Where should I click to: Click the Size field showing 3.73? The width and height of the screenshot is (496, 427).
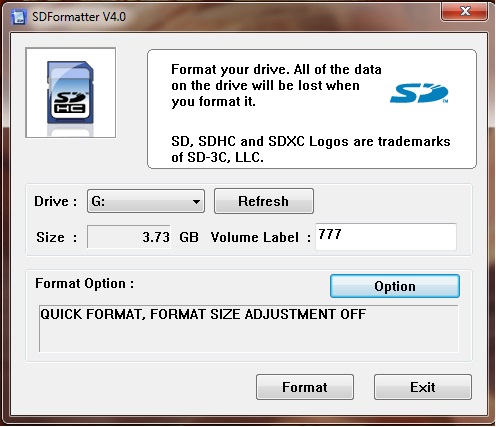pos(129,237)
